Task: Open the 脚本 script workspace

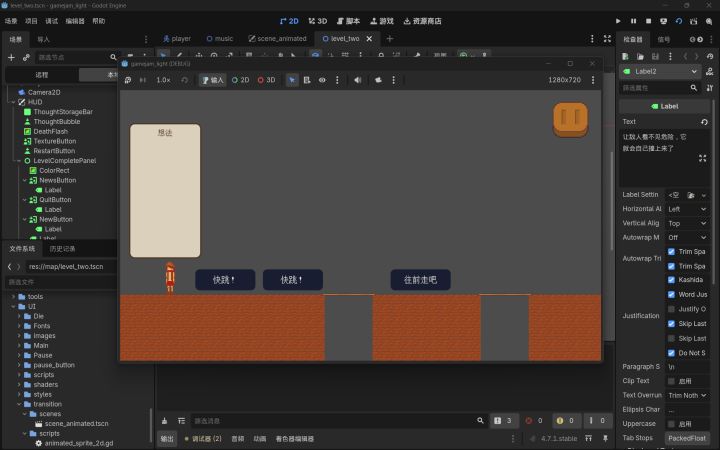Action: tap(349, 21)
